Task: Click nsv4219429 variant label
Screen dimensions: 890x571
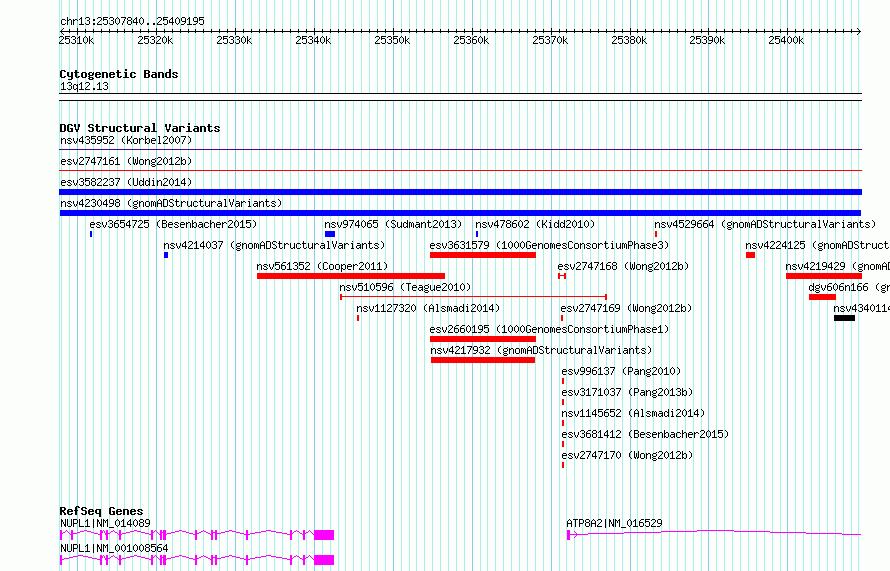Action: coord(838,266)
